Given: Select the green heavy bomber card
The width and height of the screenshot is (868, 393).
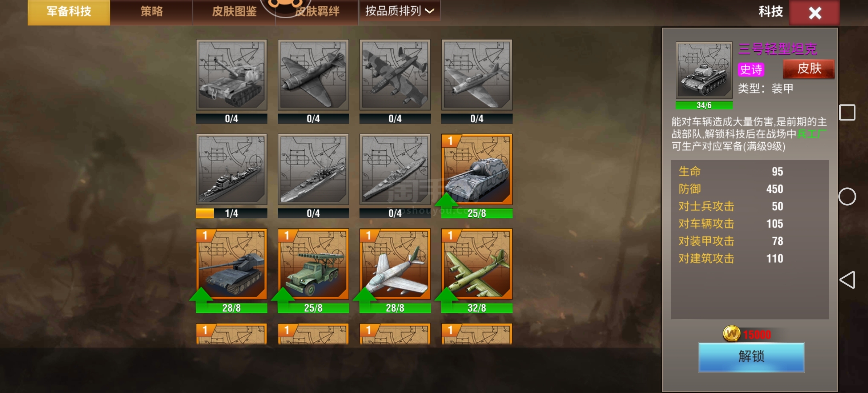Looking at the screenshot, I should (477, 264).
